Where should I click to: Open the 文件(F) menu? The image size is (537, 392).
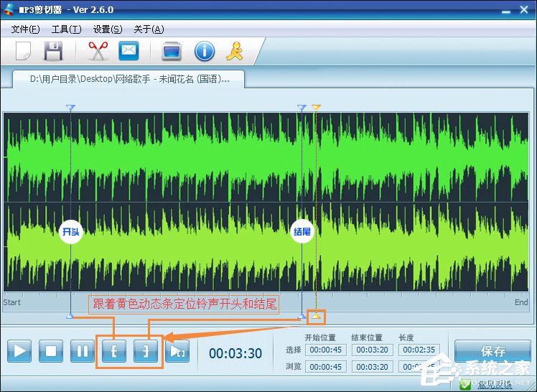point(26,29)
